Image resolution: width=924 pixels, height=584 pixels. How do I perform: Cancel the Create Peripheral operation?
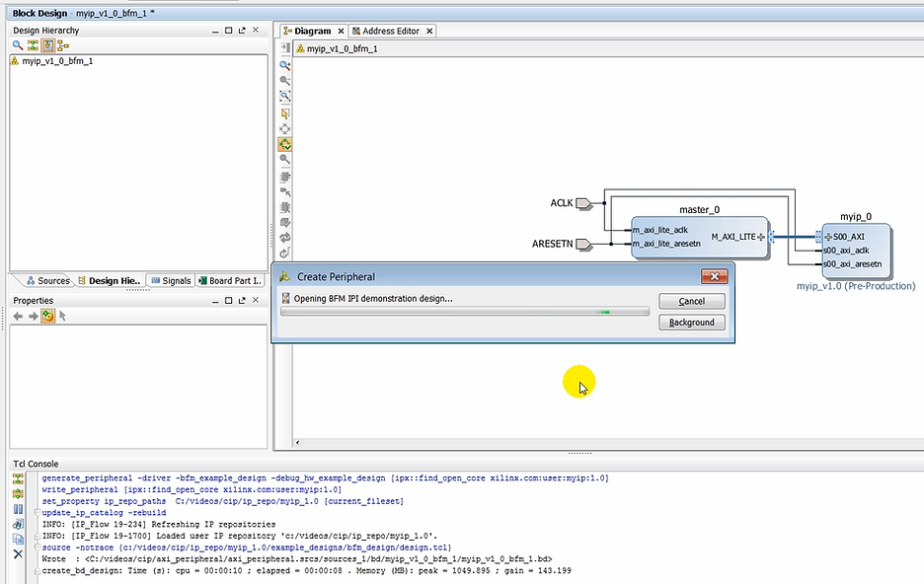click(691, 301)
